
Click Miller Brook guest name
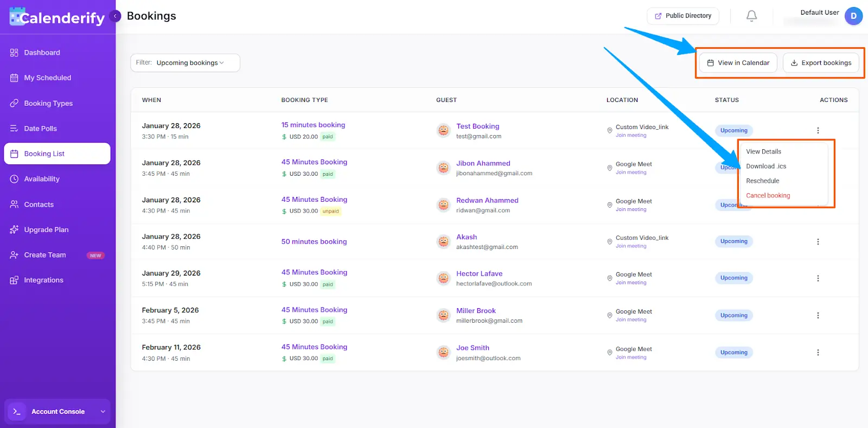click(x=476, y=311)
